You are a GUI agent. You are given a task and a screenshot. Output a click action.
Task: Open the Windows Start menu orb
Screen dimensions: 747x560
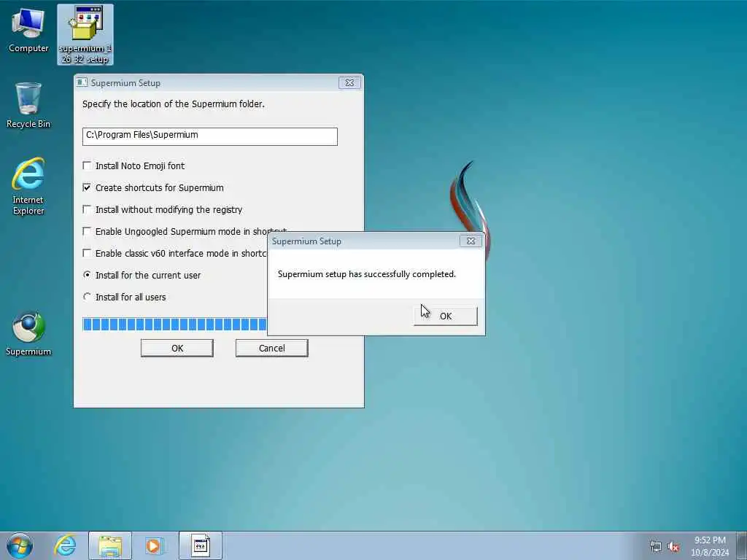pyautogui.click(x=20, y=545)
